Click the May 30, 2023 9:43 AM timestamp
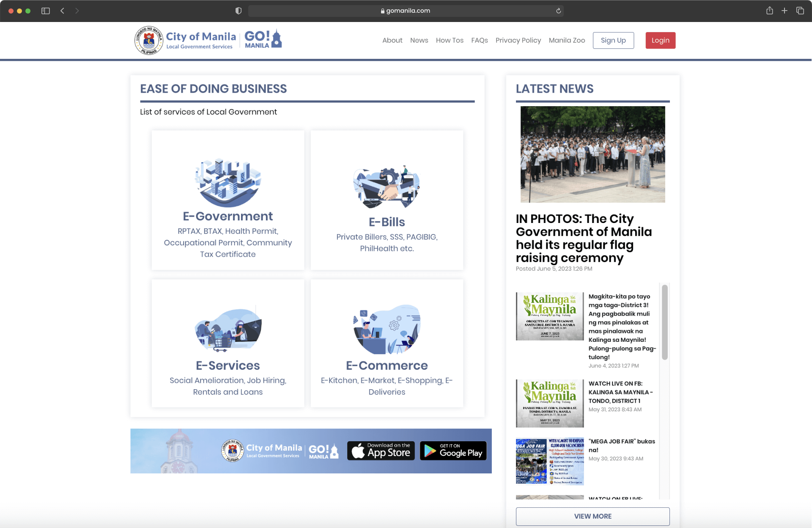 click(x=616, y=459)
